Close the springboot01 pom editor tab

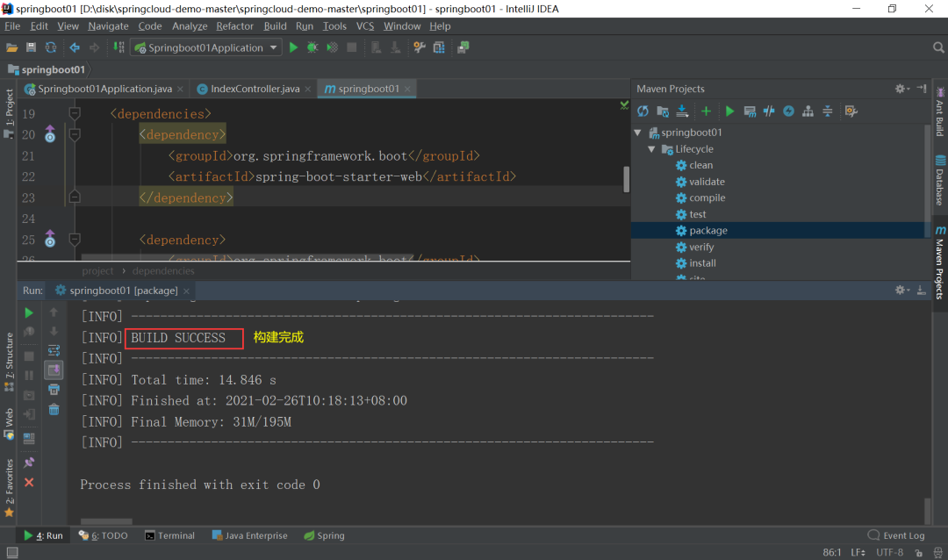click(407, 89)
